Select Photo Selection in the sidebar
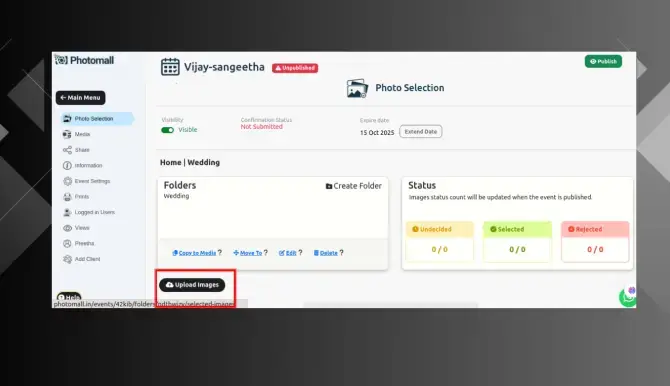This screenshot has height=386, width=670. (97, 119)
